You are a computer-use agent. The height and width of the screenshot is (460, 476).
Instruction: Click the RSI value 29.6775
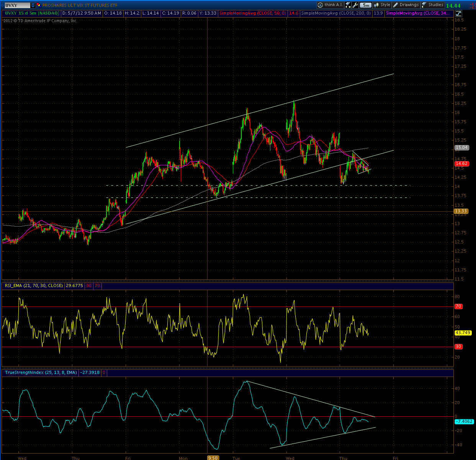[74, 285]
